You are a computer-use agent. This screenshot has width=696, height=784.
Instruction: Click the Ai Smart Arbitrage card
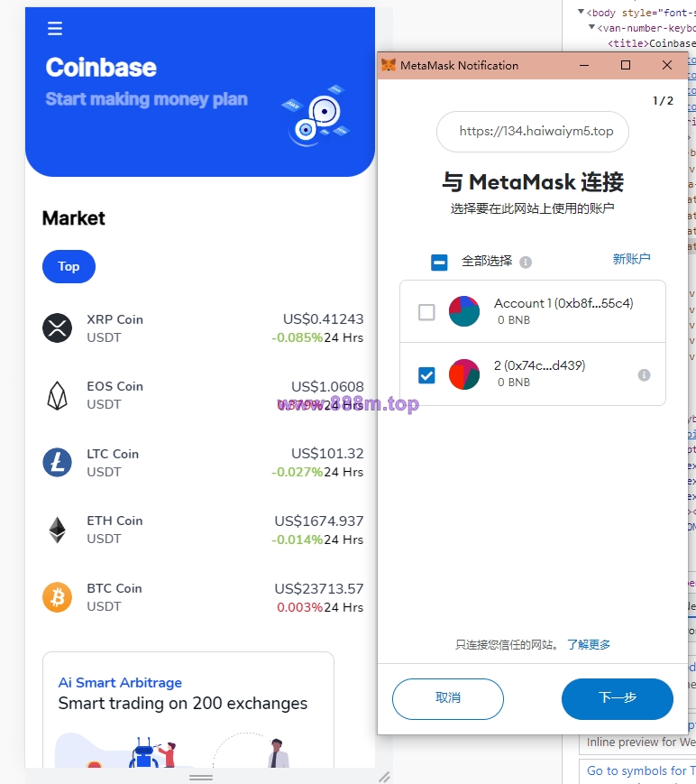[x=188, y=710]
